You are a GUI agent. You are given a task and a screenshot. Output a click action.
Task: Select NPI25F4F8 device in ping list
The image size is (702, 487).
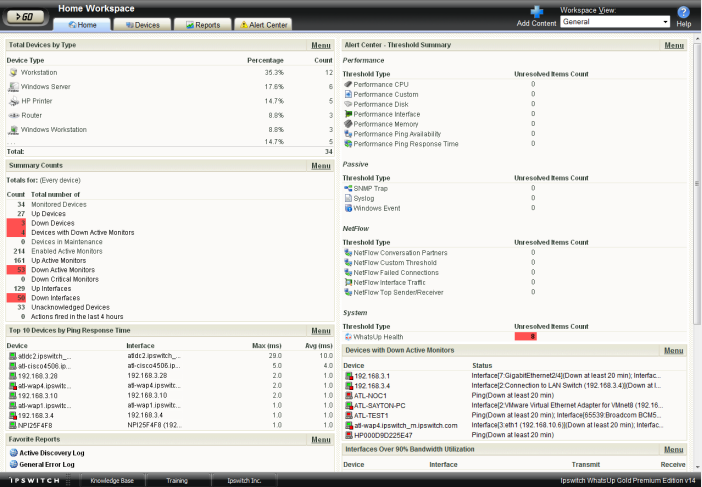tap(35, 425)
